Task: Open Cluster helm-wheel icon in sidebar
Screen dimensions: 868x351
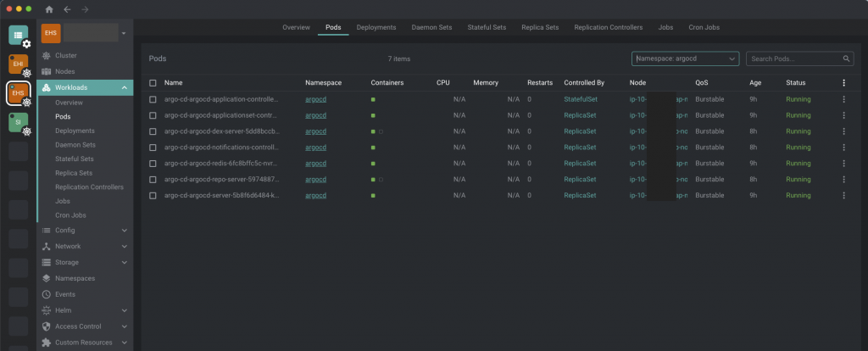Action: tap(47, 55)
